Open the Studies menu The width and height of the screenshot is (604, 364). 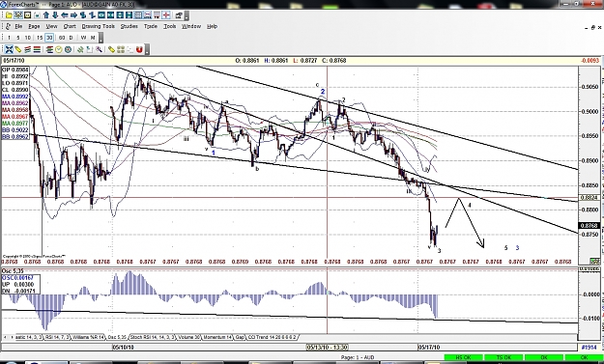(129, 26)
